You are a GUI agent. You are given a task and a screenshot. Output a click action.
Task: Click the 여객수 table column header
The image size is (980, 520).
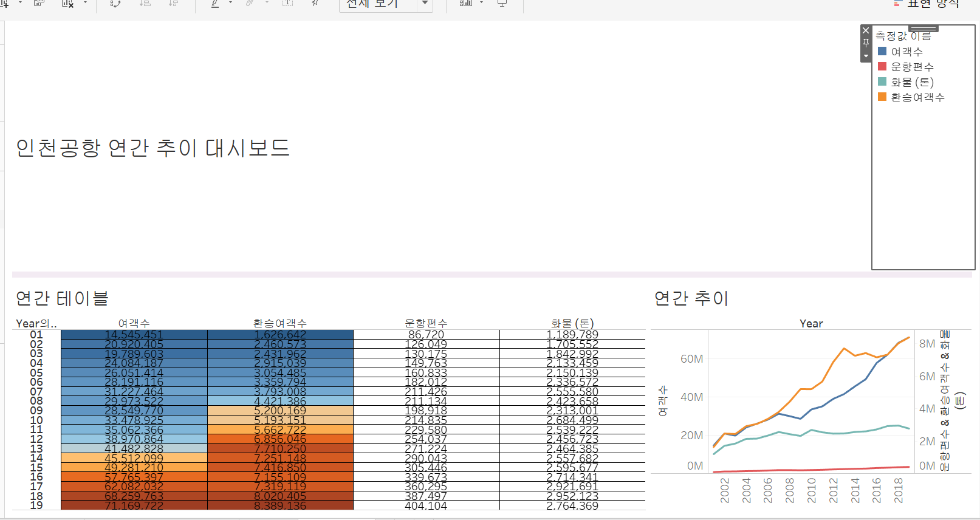coord(134,324)
